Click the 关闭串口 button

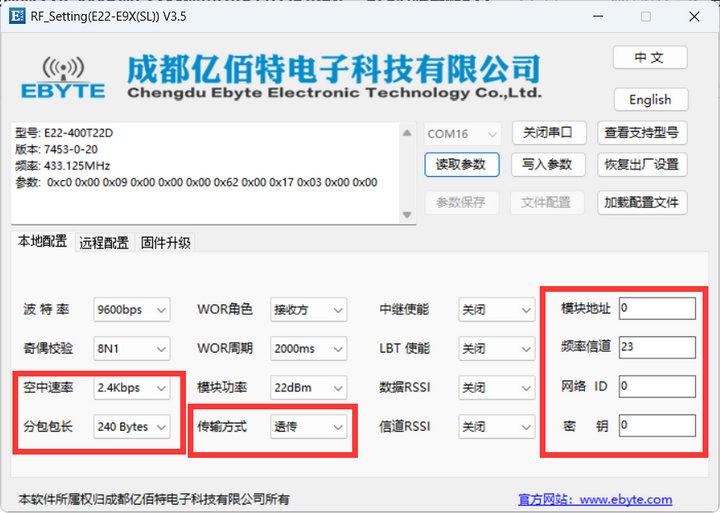(x=548, y=133)
